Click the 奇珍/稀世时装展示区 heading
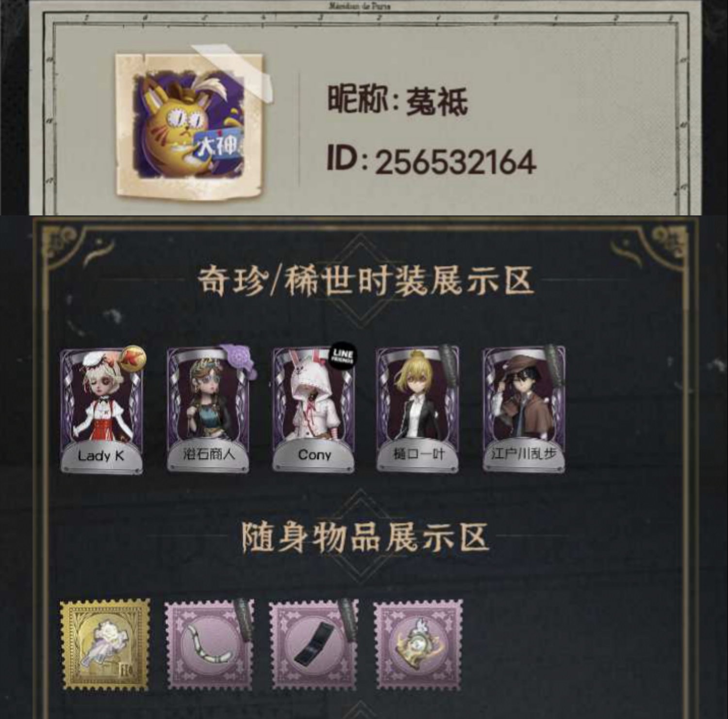Image resolution: width=728 pixels, height=719 pixels. pos(365,280)
